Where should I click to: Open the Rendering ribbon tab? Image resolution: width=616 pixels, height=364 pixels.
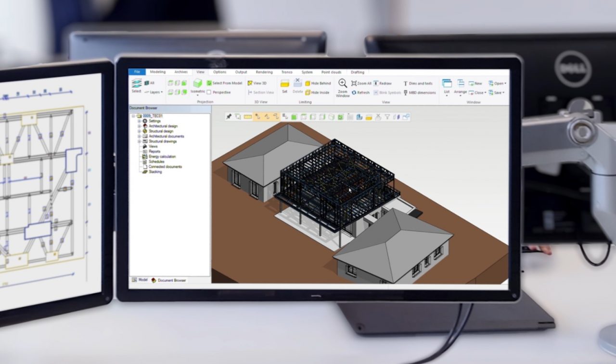[264, 72]
